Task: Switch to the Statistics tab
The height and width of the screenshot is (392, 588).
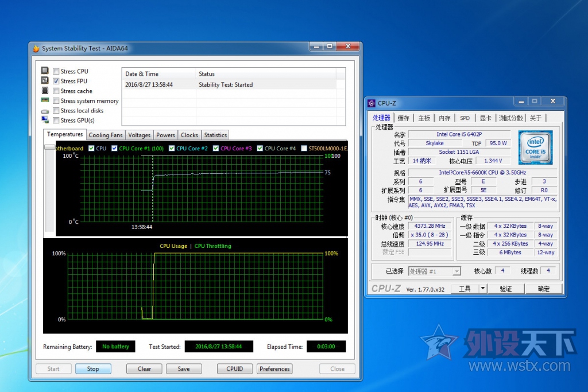Action: pos(215,135)
